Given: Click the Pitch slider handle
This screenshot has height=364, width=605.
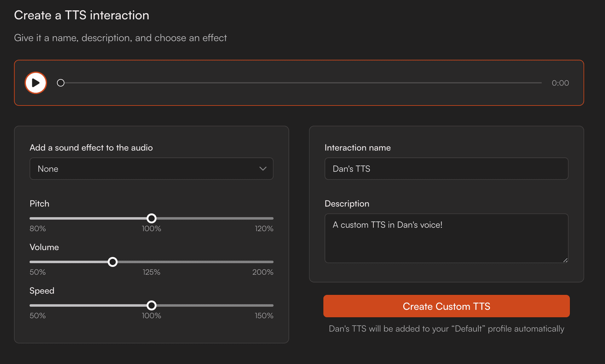Looking at the screenshot, I should coord(152,218).
